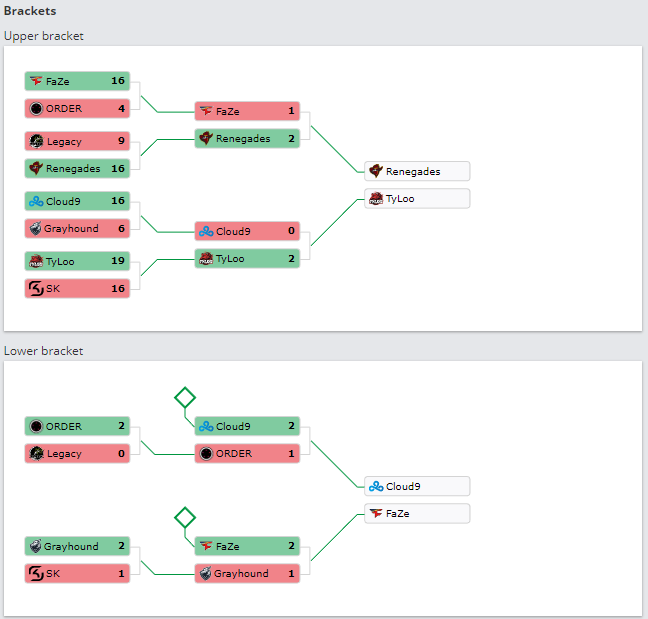Screen dimensions: 648x619
Task: Select FaZe semifinal entry with score 1
Action: pos(248,111)
